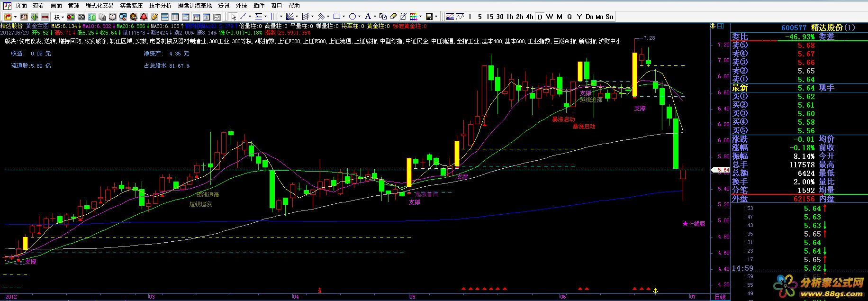Image resolution: width=868 pixels, height=301 pixels.
Task: Click the open book icon
Action: (x=113, y=17)
